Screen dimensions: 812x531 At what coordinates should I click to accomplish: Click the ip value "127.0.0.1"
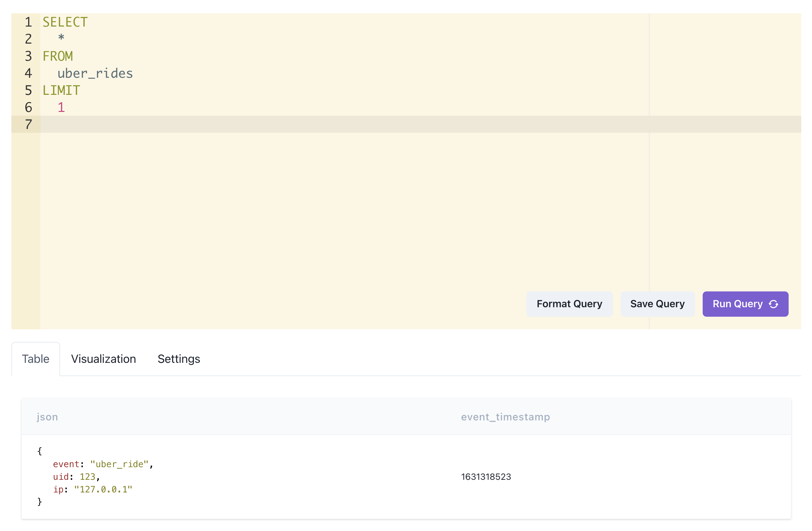[x=103, y=489]
